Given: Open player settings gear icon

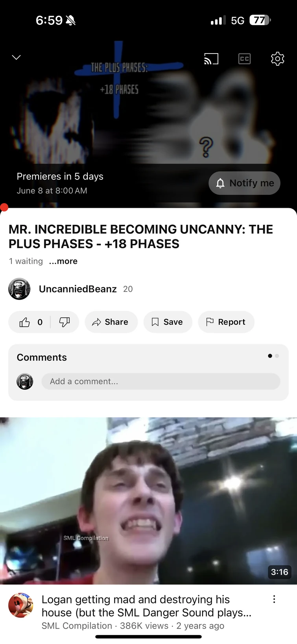Looking at the screenshot, I should tap(277, 59).
